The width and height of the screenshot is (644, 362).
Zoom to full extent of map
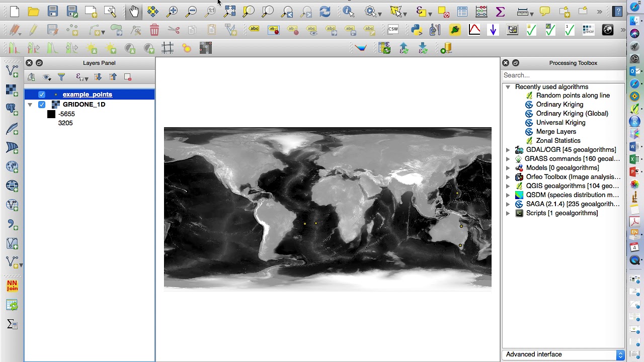point(229,11)
